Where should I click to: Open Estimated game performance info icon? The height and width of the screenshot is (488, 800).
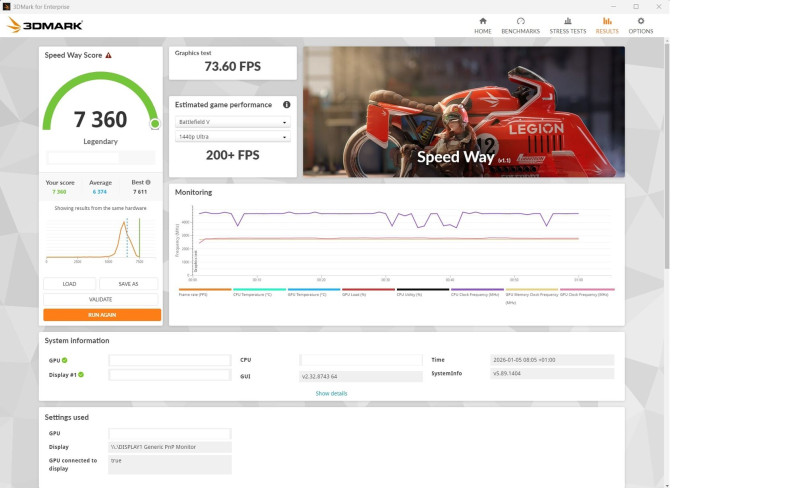coord(287,105)
